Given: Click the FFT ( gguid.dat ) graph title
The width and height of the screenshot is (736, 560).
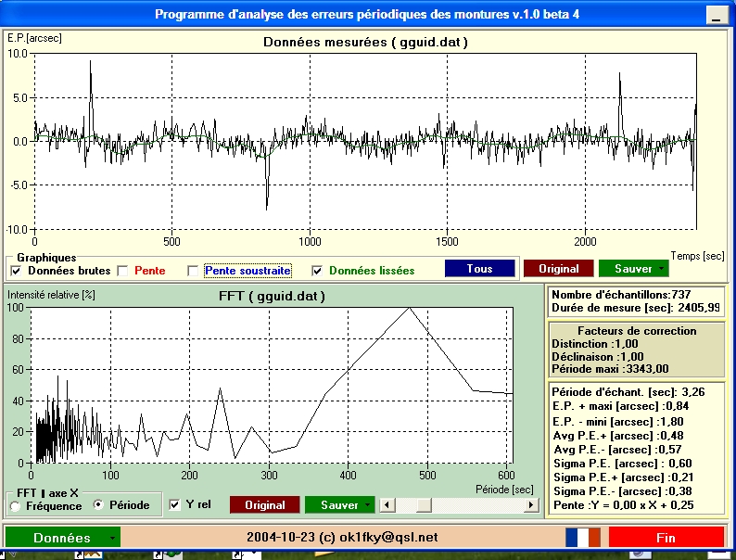Looking at the screenshot, I should pos(272,296).
